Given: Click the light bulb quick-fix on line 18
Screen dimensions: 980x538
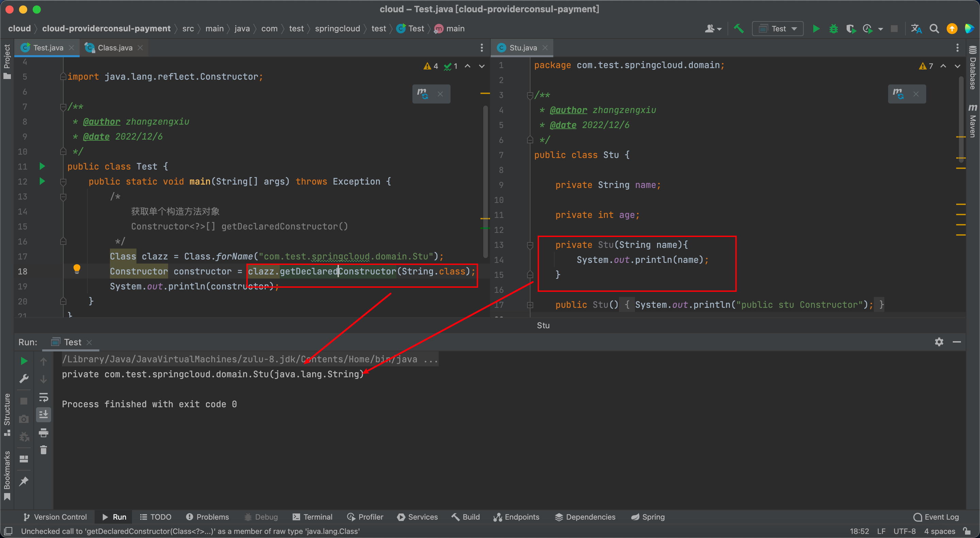Looking at the screenshot, I should click(x=77, y=269).
